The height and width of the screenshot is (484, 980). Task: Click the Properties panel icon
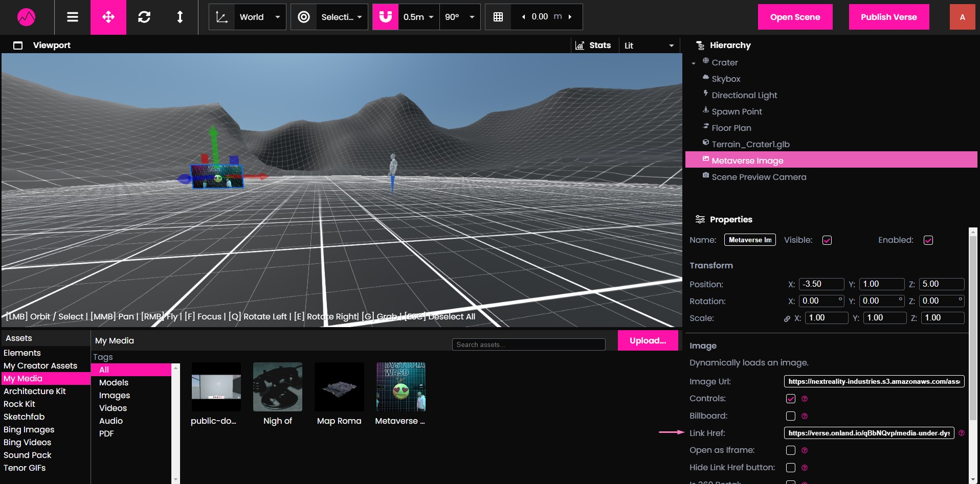(700, 219)
